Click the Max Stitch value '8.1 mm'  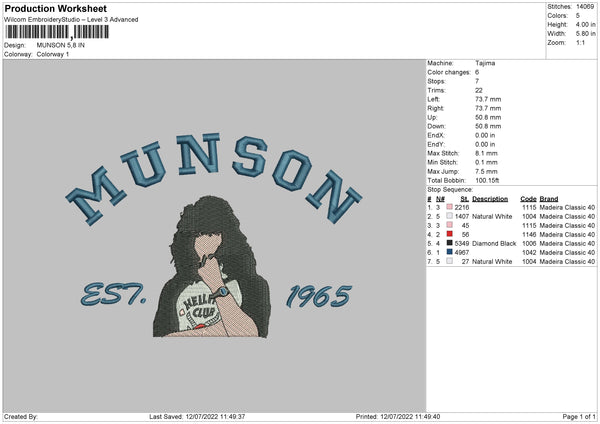point(486,153)
